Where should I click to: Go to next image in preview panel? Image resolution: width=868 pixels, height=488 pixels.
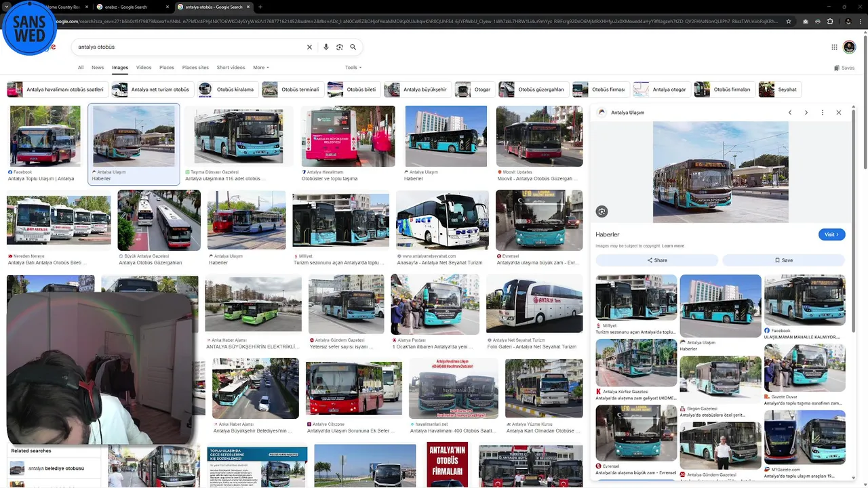tap(806, 113)
